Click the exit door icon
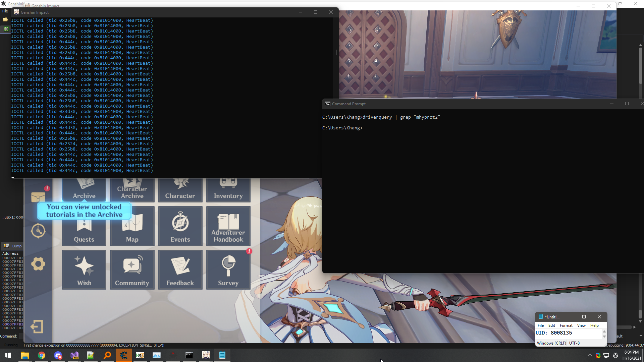Viewport: 644px width, 362px height. 37,326
